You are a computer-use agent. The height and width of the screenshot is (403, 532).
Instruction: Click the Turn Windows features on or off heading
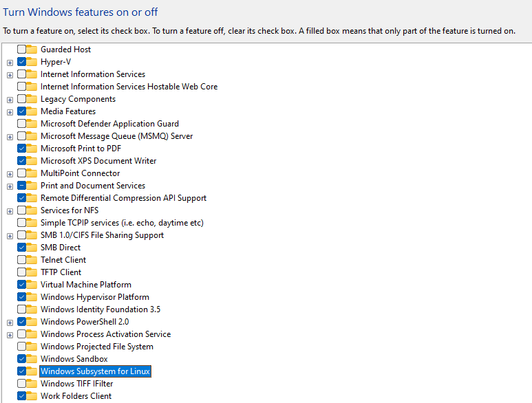81,12
